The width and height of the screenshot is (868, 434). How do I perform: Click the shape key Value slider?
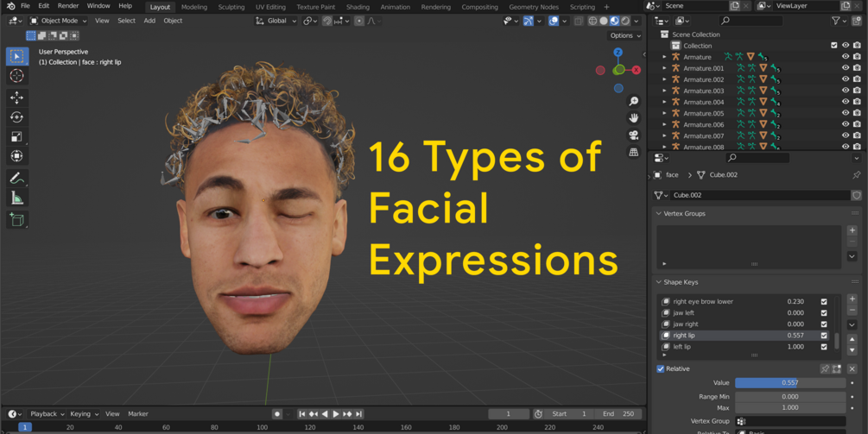pos(790,382)
